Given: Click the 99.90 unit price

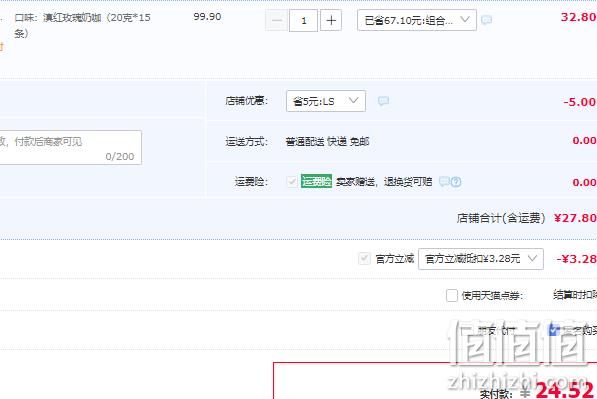Looking at the screenshot, I should [207, 17].
